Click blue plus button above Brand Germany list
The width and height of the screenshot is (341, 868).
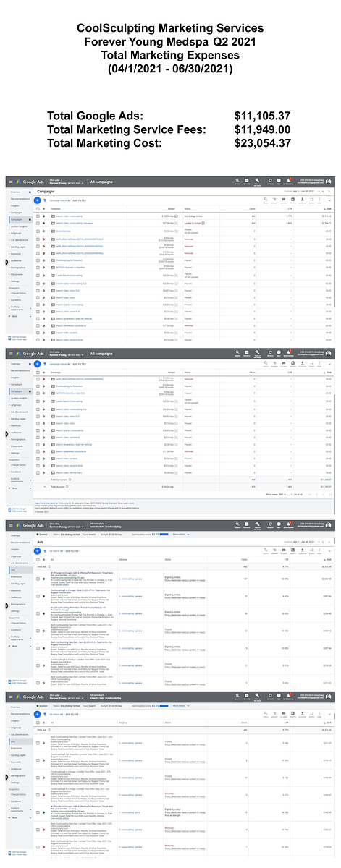click(x=37, y=199)
